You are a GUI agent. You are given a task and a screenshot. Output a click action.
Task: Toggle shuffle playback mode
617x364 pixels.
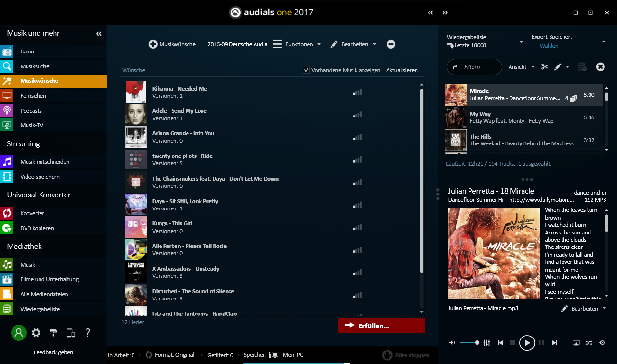[589, 342]
